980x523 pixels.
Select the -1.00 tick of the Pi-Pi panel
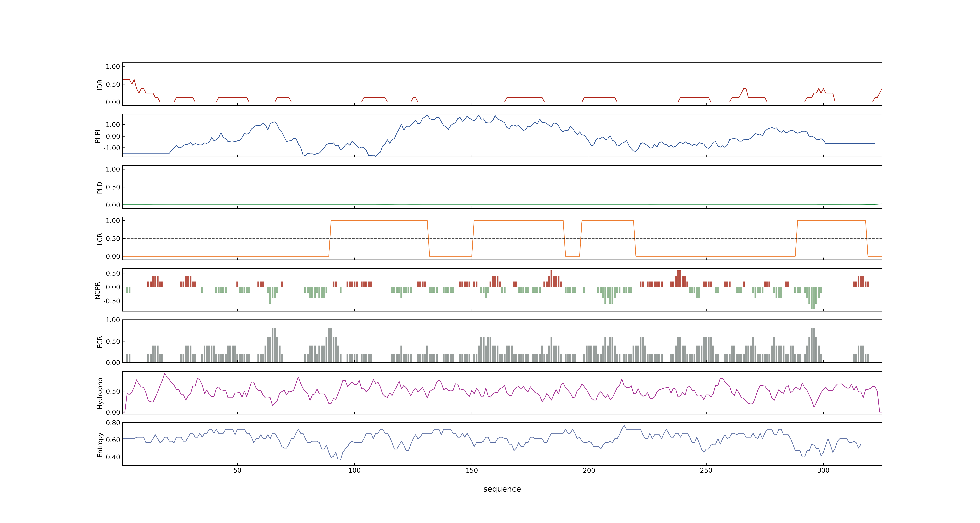pyautogui.click(x=111, y=148)
